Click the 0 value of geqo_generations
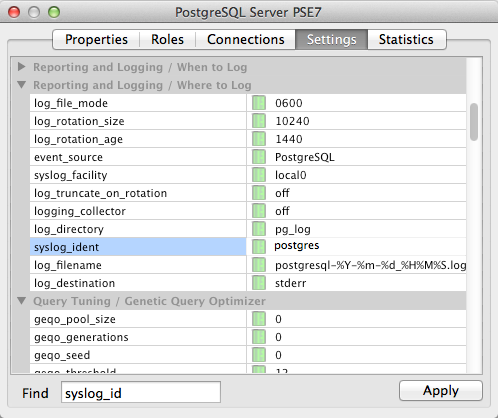This screenshot has height=418, width=498. pos(278,337)
